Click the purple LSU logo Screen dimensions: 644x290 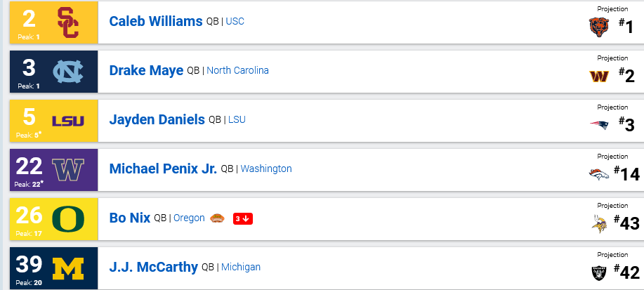(68, 120)
